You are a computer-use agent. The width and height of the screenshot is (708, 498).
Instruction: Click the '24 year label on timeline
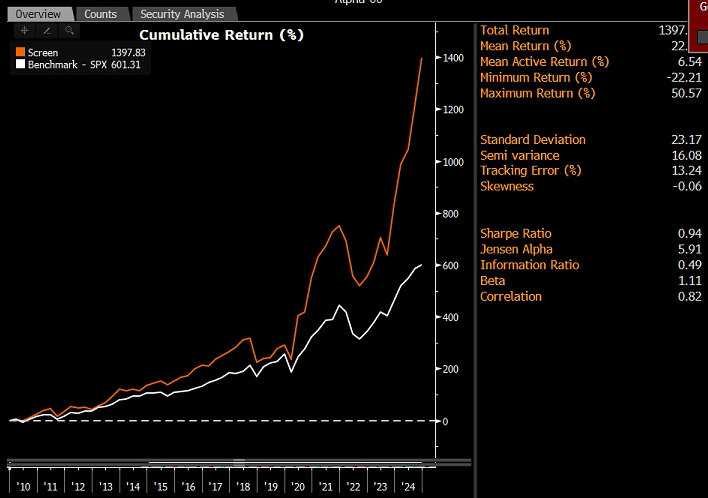point(408,487)
